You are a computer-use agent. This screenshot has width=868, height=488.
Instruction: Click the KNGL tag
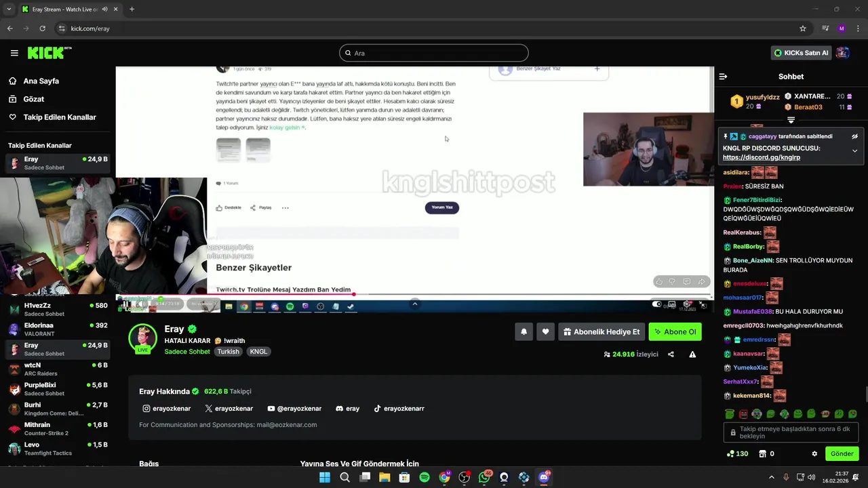click(258, 352)
